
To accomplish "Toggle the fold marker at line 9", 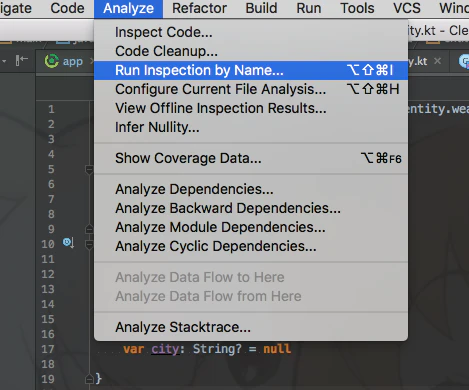I will click(89, 229).
